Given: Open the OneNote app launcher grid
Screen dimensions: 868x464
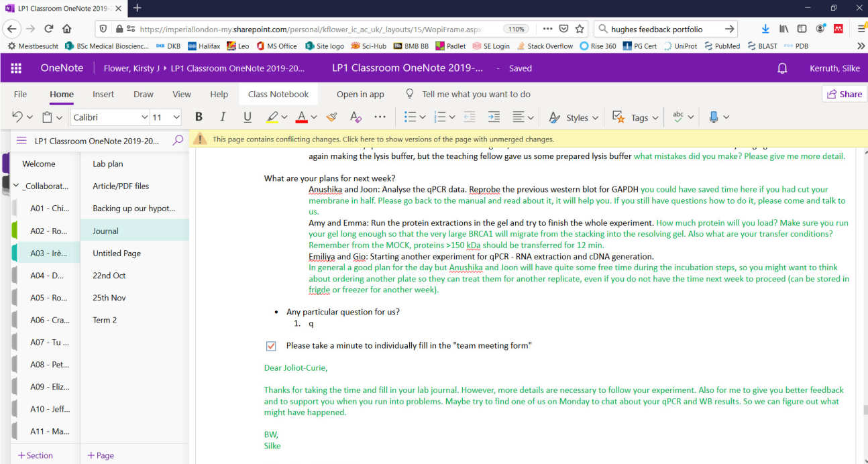Looking at the screenshot, I should pyautogui.click(x=16, y=68).
